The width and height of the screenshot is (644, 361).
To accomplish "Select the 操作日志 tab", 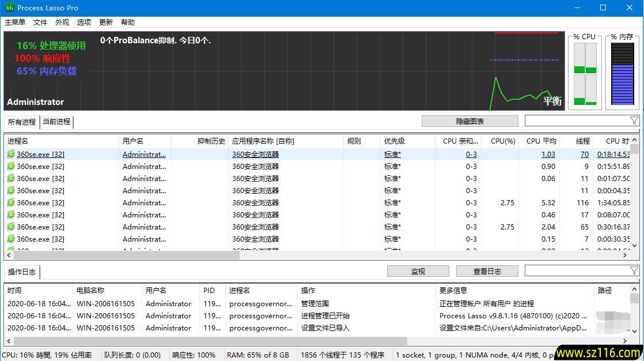I will pos(22,272).
